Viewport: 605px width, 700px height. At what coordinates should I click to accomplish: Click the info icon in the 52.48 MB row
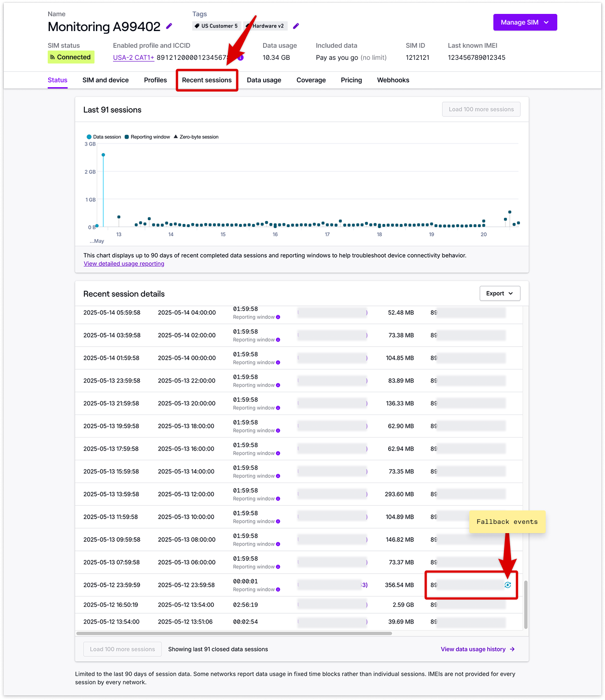coord(278,317)
